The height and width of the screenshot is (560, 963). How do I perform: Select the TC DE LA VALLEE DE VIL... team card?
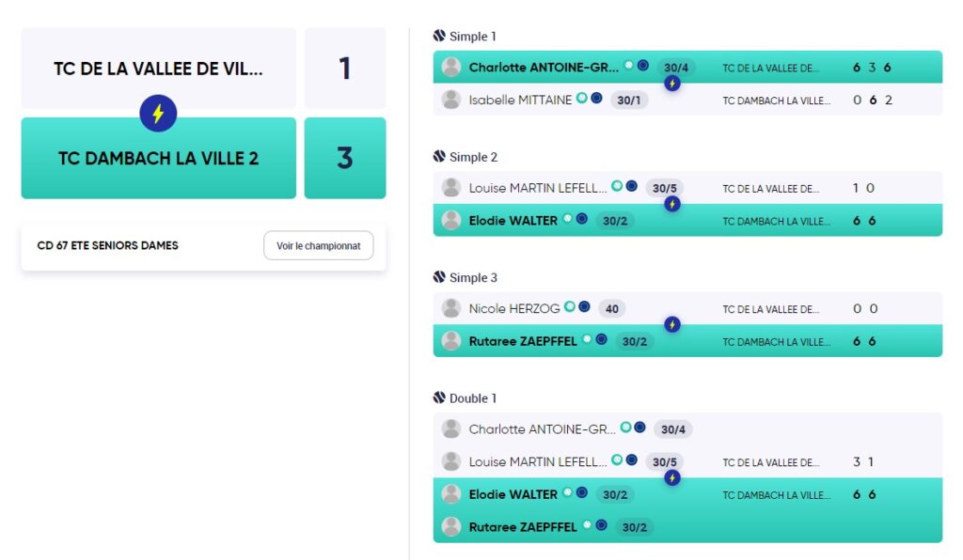pos(158,68)
